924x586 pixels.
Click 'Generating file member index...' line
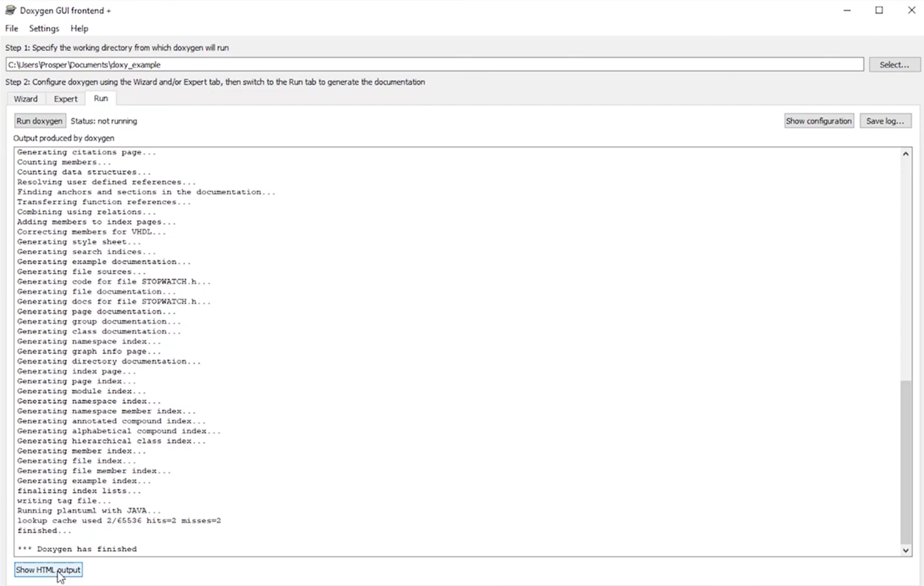[x=94, y=471]
